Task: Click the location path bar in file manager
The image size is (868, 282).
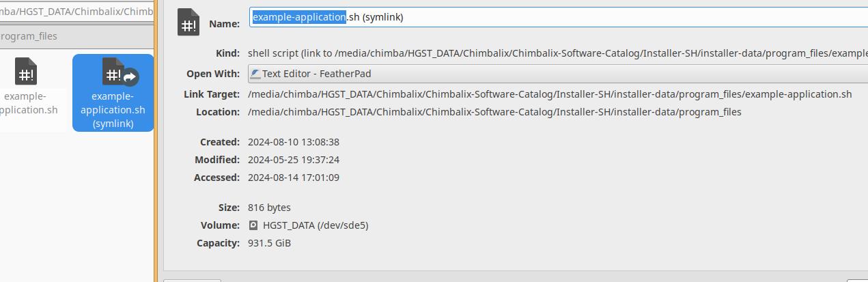Action: coord(76,11)
